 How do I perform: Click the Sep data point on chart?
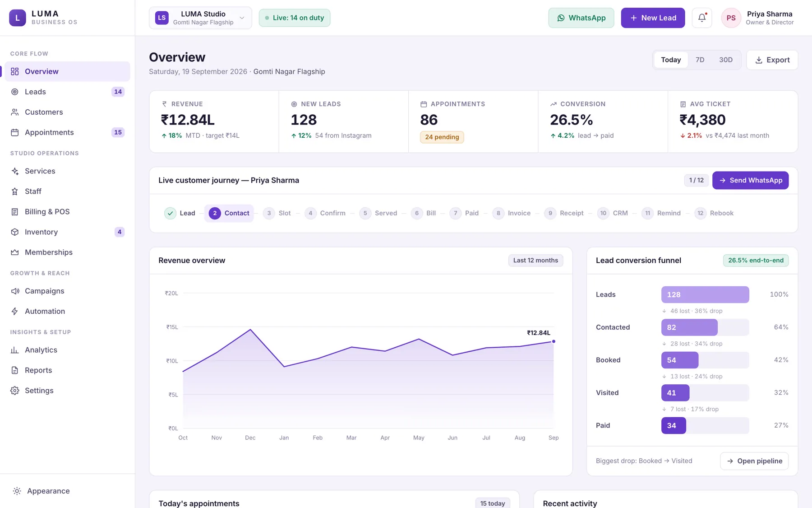pos(554,341)
